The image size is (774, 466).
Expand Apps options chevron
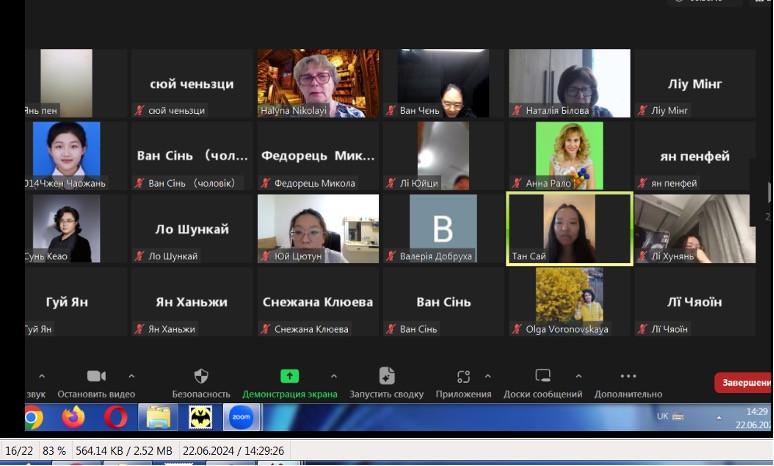point(488,377)
